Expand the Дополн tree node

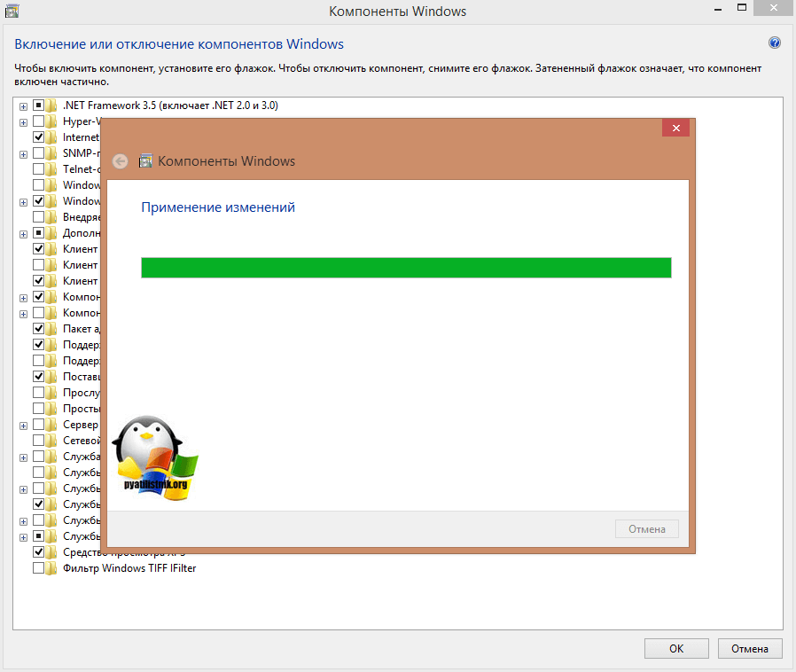(23, 234)
